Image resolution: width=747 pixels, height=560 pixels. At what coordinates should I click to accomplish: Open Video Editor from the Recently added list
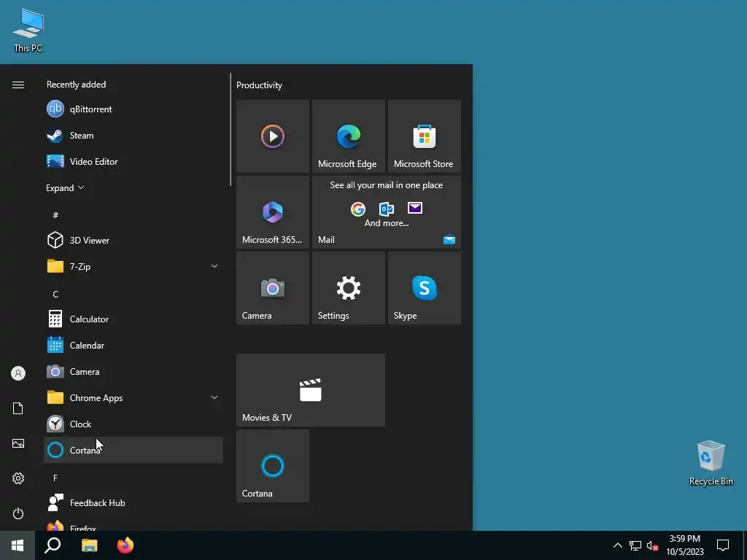133,161
